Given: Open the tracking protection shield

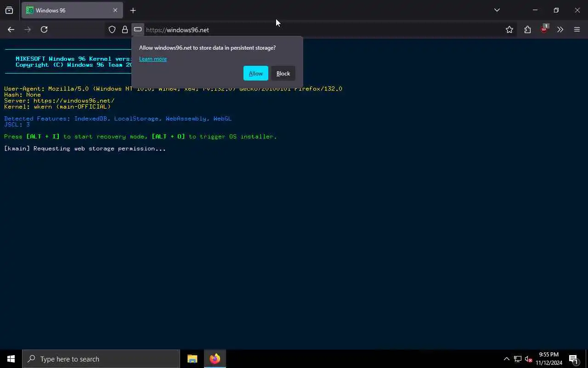Looking at the screenshot, I should coord(112,29).
